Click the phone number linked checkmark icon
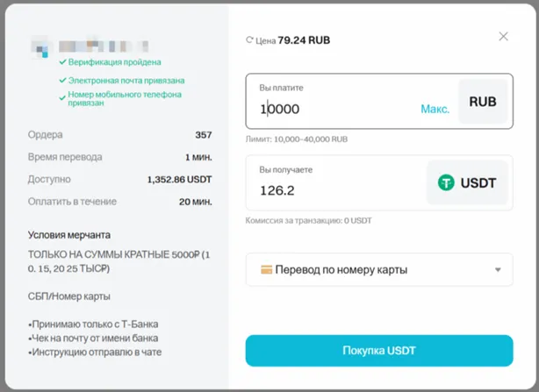 click(x=62, y=95)
